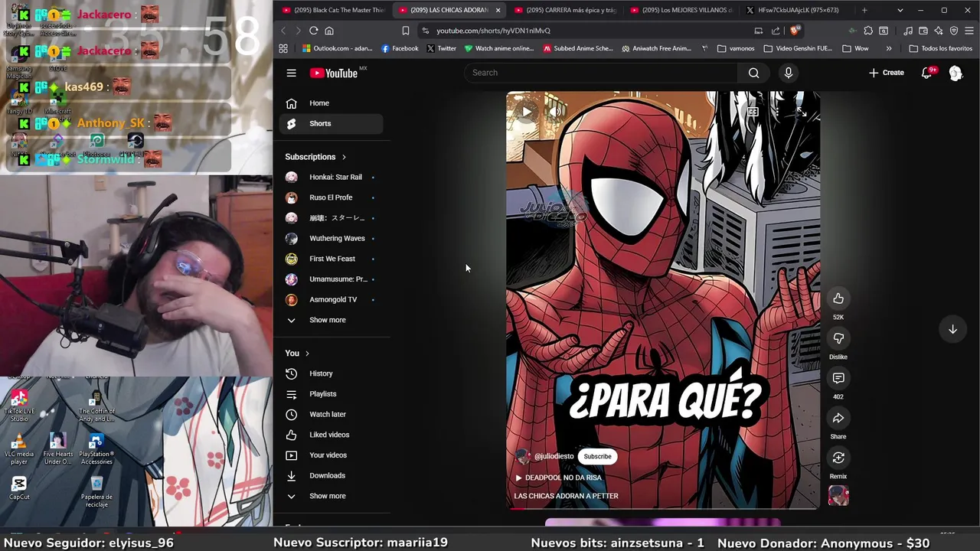Open the Todos los favoritos bookmarks folder
Screen dimensions: 980x551
point(940,48)
